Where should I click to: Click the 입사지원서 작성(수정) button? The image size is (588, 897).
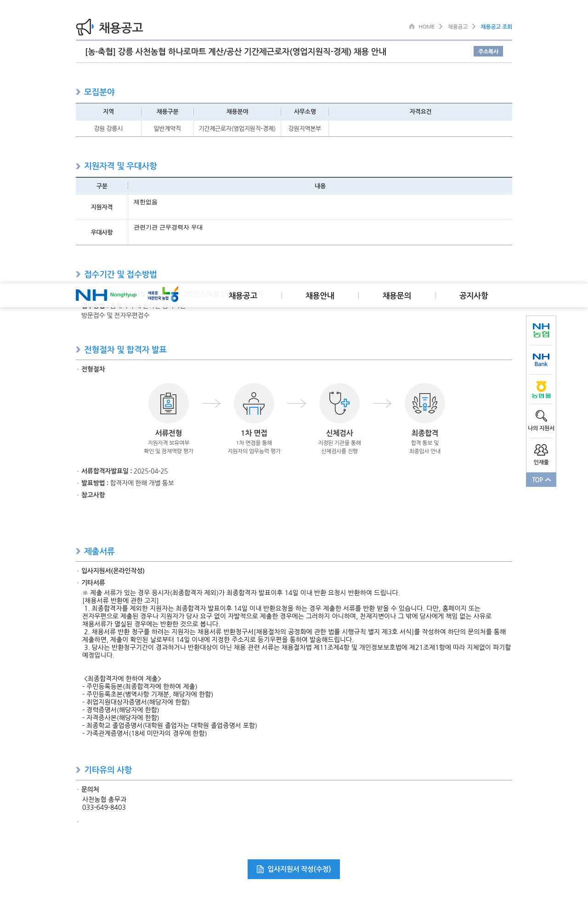point(294,869)
